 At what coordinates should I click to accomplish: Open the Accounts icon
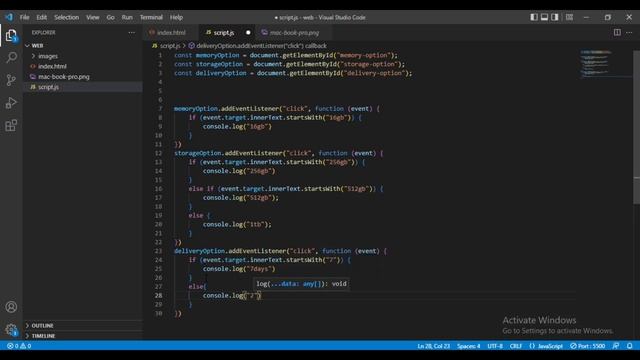coord(11,307)
